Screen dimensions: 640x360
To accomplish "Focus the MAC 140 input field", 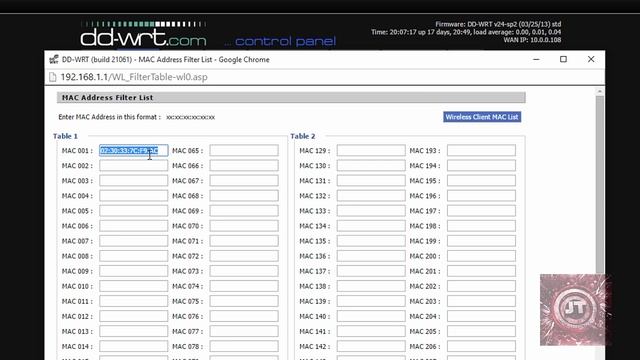I will click(x=371, y=316).
